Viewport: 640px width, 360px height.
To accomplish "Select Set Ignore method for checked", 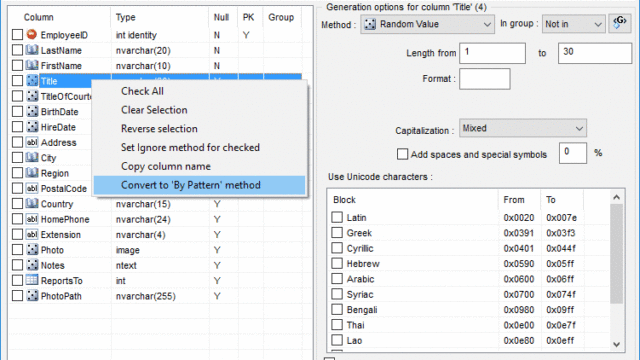I will (199, 147).
